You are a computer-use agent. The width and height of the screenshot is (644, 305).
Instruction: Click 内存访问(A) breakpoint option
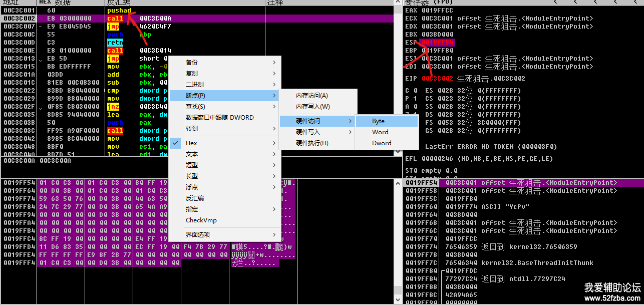point(311,96)
